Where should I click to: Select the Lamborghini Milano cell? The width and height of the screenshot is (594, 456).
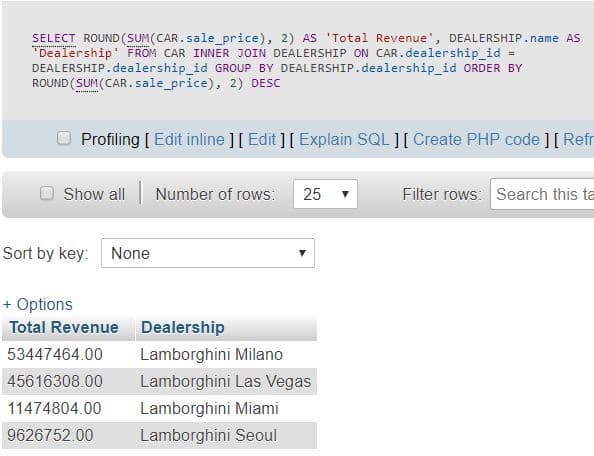(226, 354)
